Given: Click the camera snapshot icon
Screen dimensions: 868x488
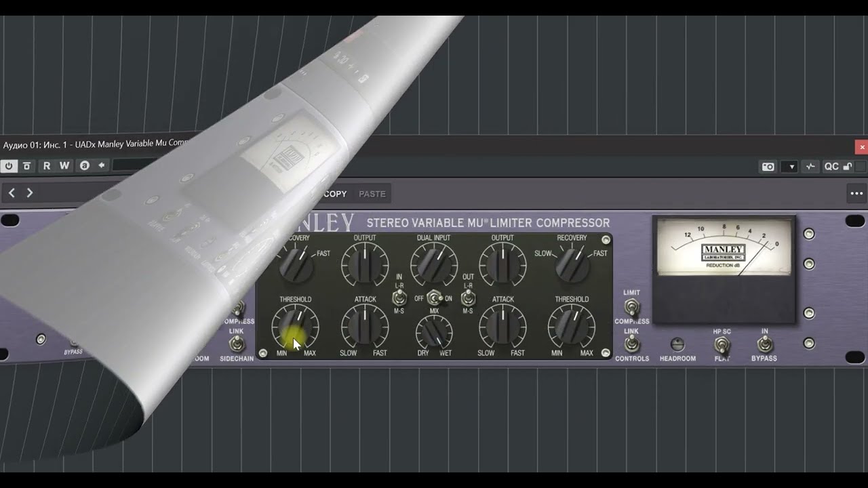Looking at the screenshot, I should pyautogui.click(x=768, y=167).
